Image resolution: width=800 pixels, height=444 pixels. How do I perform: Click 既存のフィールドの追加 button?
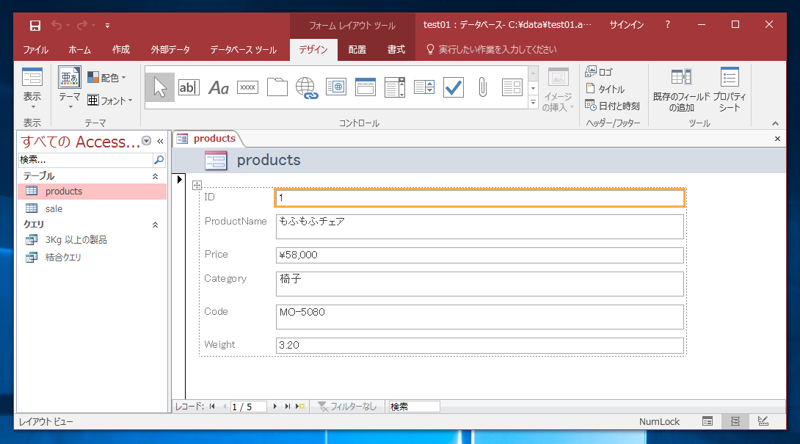point(681,89)
